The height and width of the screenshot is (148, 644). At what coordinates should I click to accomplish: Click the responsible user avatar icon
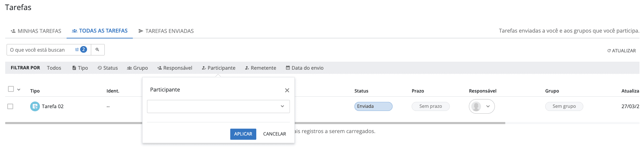pyautogui.click(x=476, y=106)
